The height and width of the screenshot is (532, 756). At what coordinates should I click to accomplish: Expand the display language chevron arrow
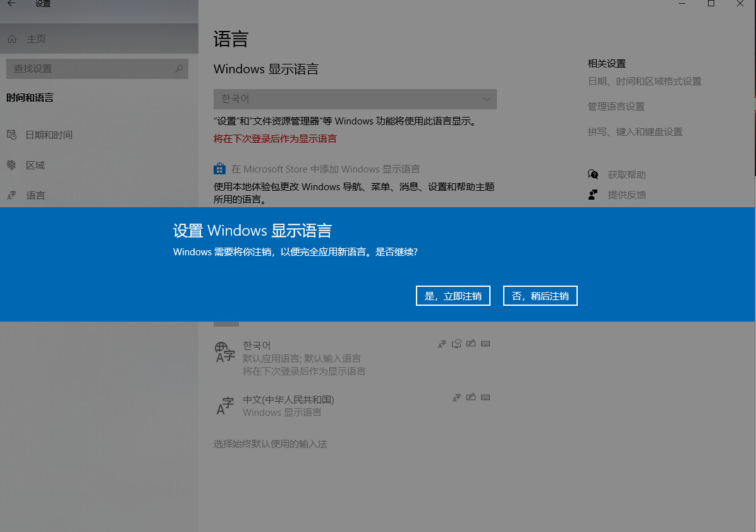[x=486, y=99]
